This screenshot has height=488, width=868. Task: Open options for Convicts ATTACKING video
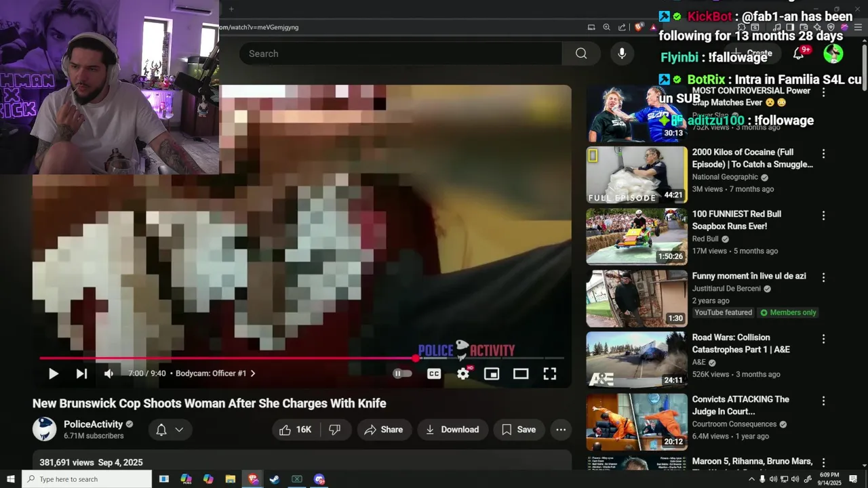coord(823,401)
